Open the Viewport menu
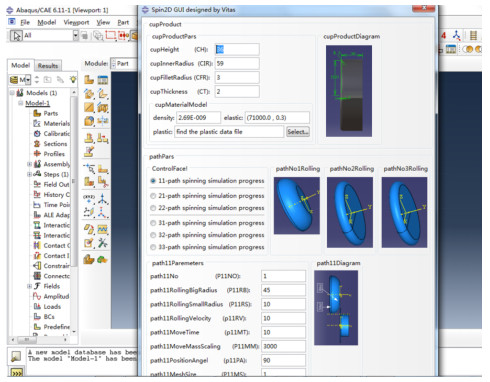 76,22
